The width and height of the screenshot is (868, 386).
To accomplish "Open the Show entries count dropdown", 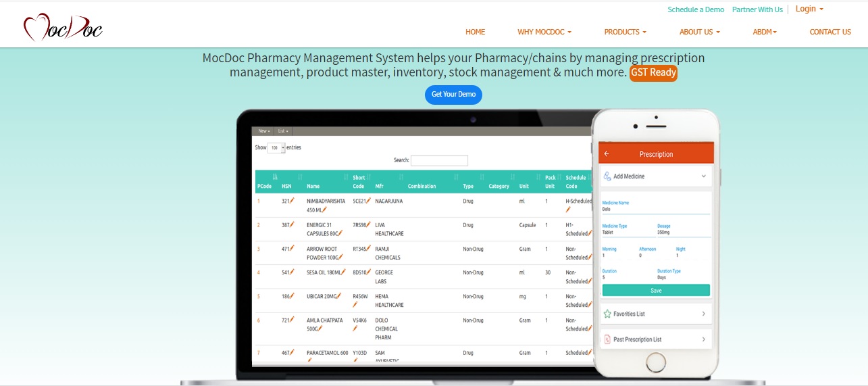I will click(x=276, y=147).
